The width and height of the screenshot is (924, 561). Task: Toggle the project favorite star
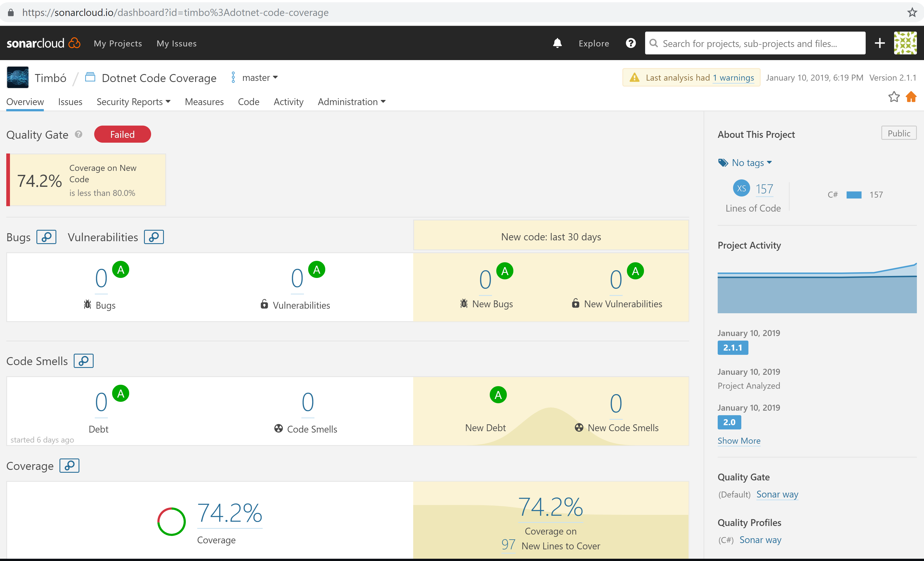[894, 97]
